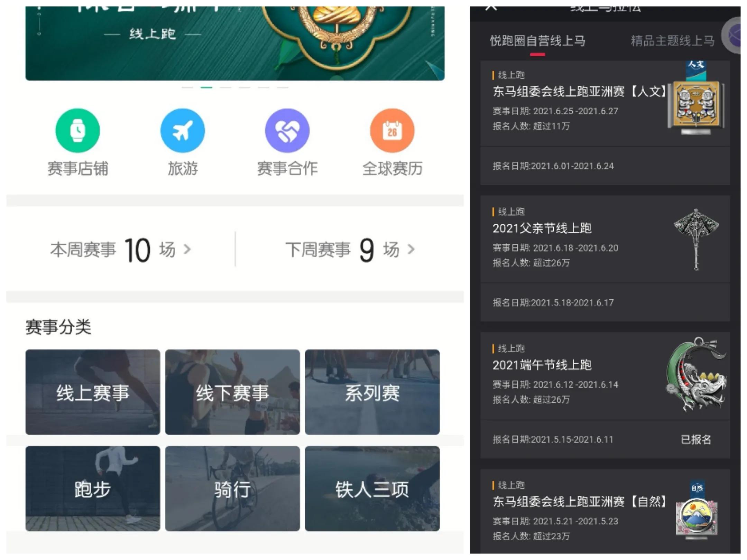
Task: Tap the 已报名 status label
Action: pyautogui.click(x=696, y=439)
